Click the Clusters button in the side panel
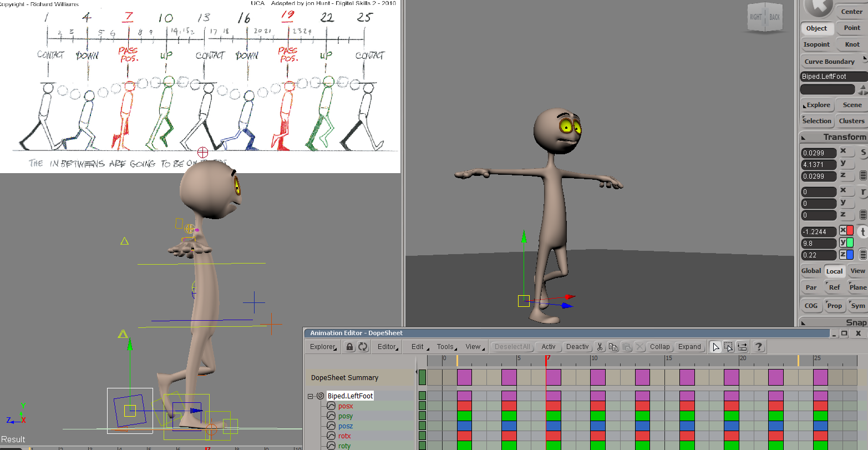Screen dimensions: 868x450 coord(851,121)
